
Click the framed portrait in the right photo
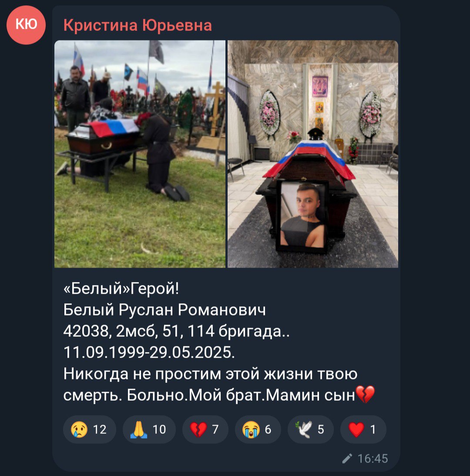[302, 217]
